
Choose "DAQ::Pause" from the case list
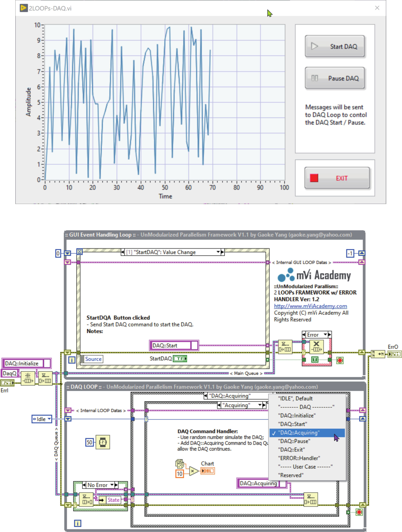click(294, 441)
